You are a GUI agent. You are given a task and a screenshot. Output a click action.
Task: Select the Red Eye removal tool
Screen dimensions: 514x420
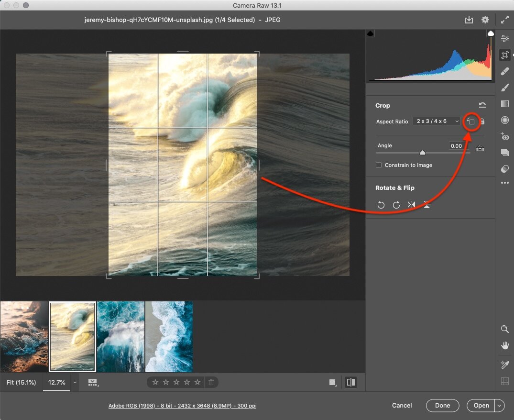505,136
